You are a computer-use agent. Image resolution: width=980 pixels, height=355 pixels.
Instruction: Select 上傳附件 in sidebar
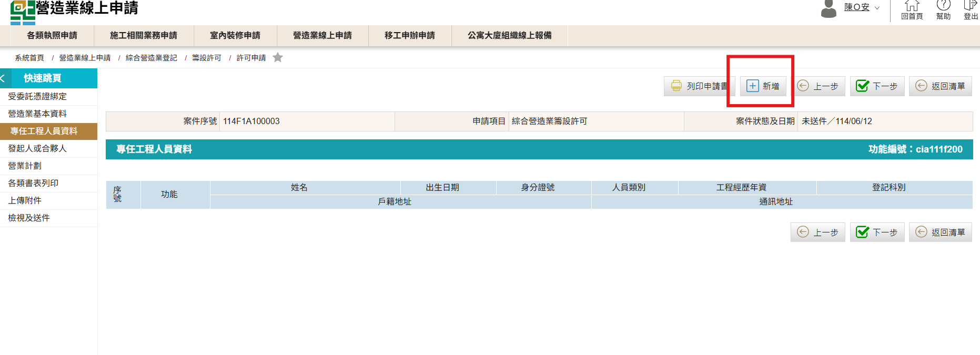pos(25,201)
